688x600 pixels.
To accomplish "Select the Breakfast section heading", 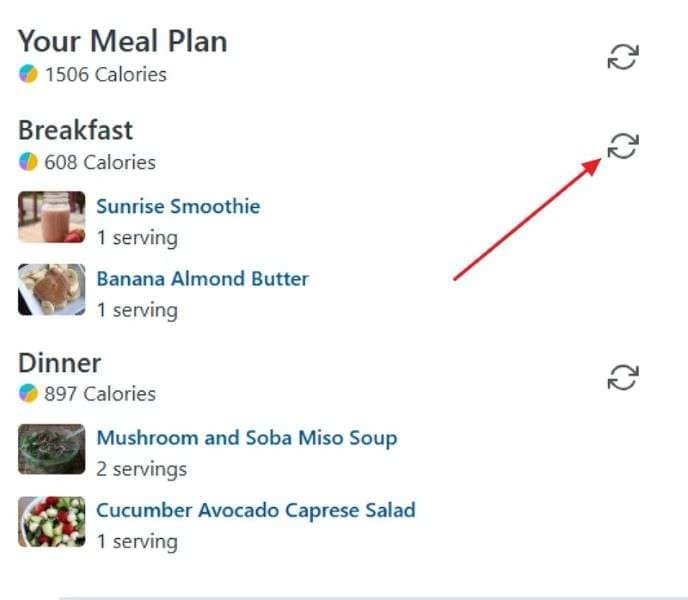I will point(75,130).
